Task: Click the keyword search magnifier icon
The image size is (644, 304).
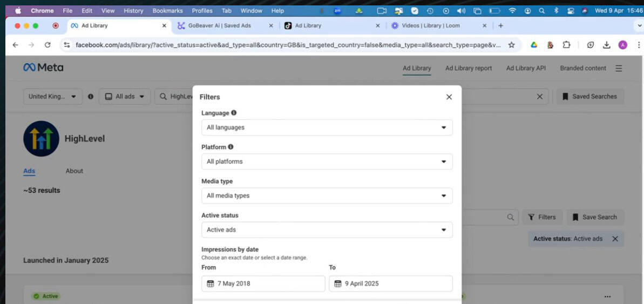Action: coord(511,217)
